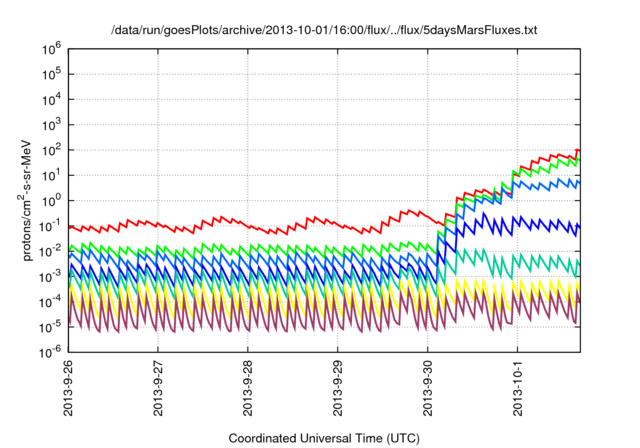The image size is (640, 448).
Task: Click the y-axis tick label 10^-5
Action: [51, 328]
